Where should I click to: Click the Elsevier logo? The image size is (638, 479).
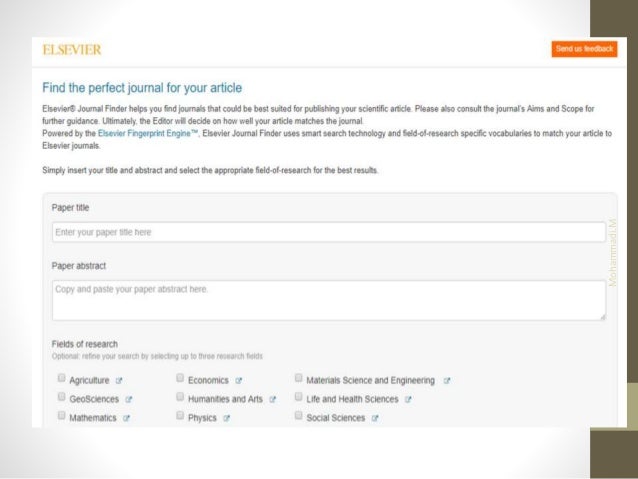pyautogui.click(x=72, y=50)
